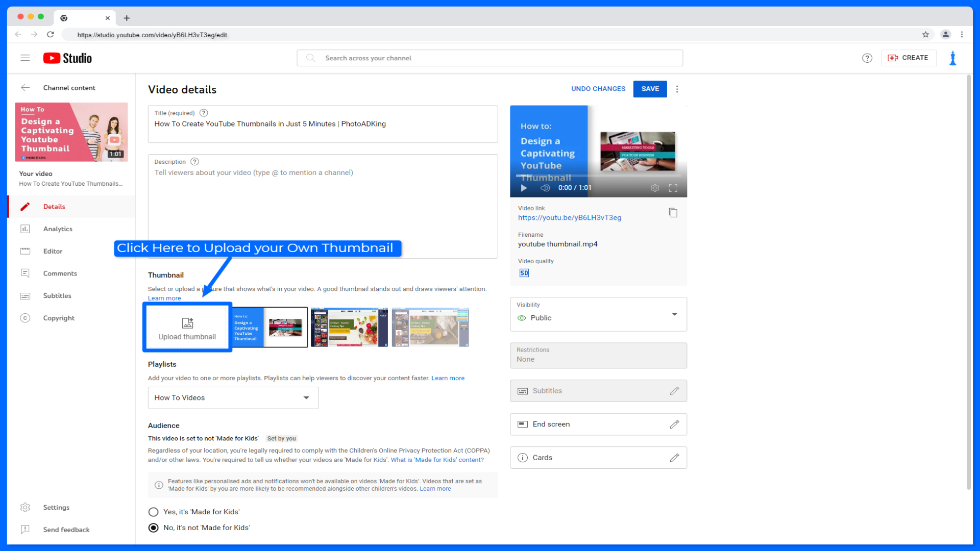Play the video preview
Image resolution: width=980 pixels, height=551 pixels.
click(524, 188)
